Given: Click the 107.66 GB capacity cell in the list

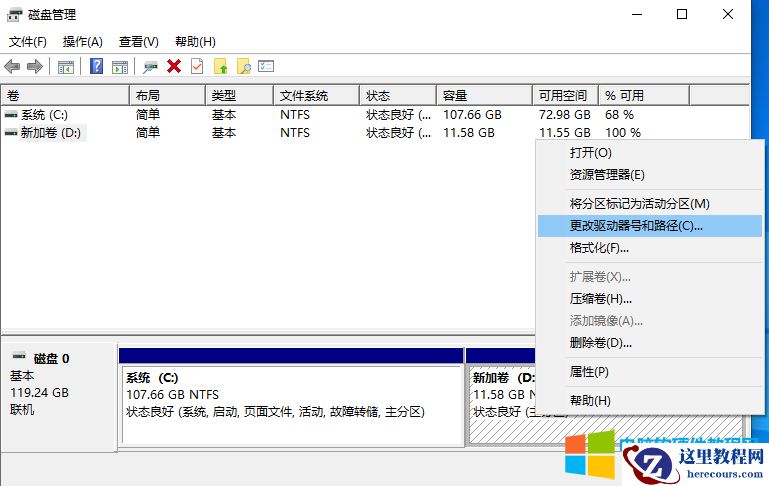Looking at the screenshot, I should coord(472,115).
